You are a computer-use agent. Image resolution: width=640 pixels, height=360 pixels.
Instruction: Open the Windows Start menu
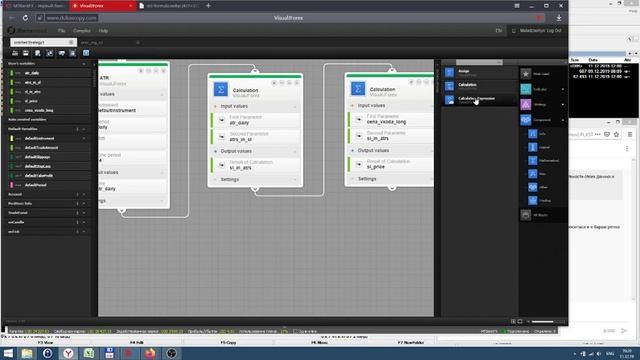click(x=8, y=353)
